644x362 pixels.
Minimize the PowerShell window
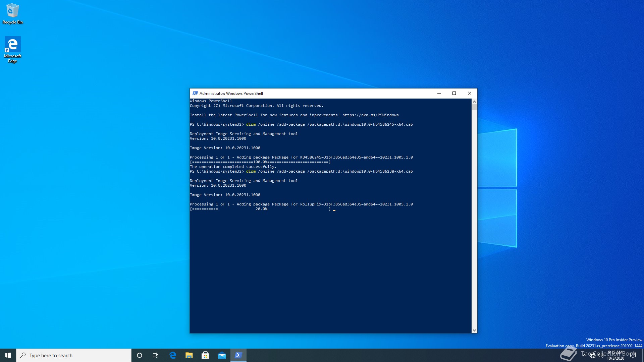point(439,93)
